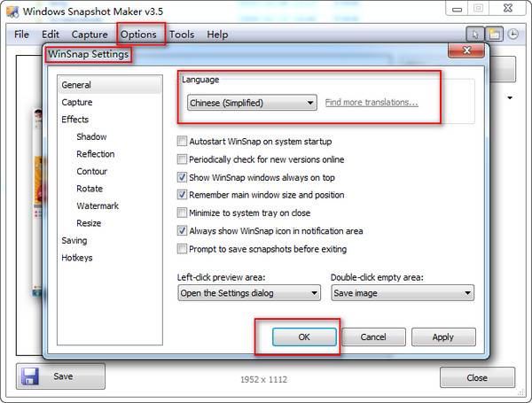Click the Save button in main window
The image size is (532, 403).
(x=60, y=376)
